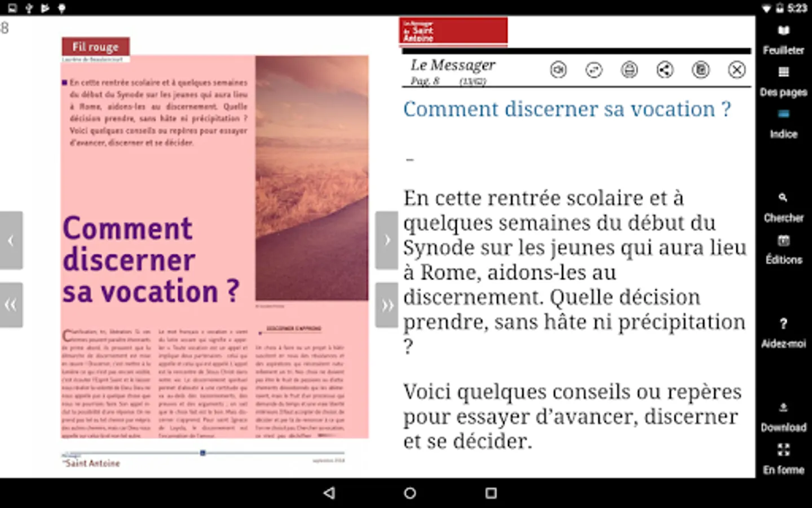Tap the Wi-Fi status icon

(766, 8)
